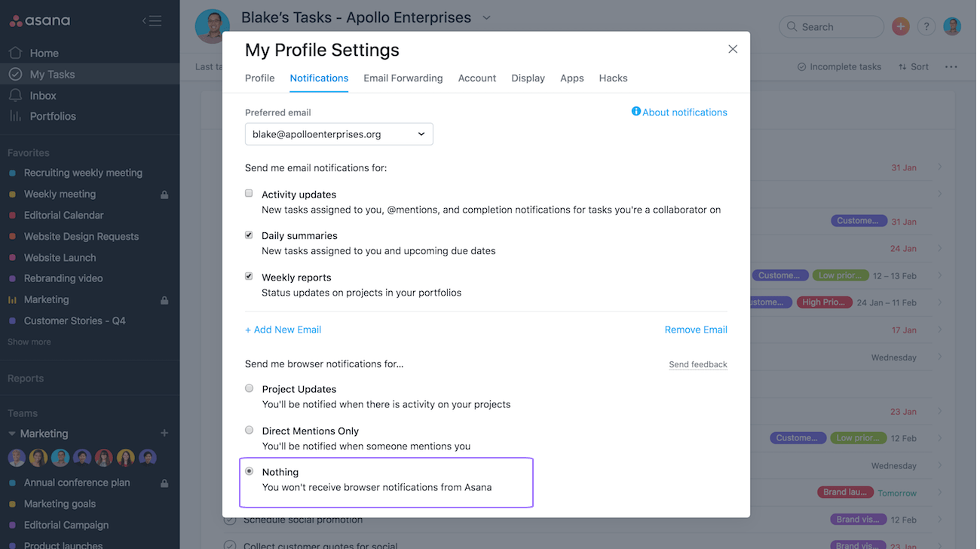Screen dimensions: 980x549
Task: Click the About notifications info icon
Action: pos(635,112)
